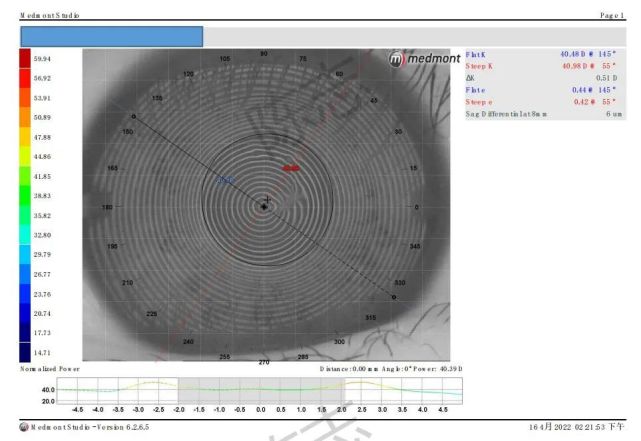Click the 0.0 position on profile graph
Image resolution: width=641 pixels, height=441 pixels.
261,409
